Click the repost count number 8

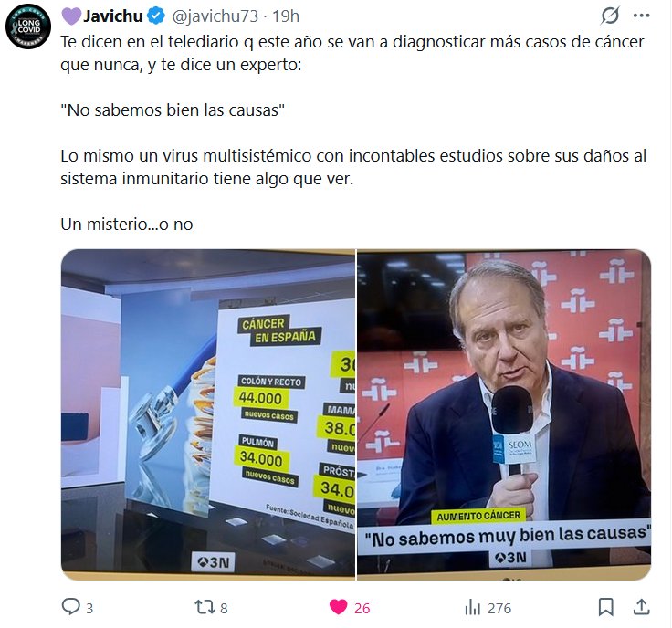tap(224, 608)
